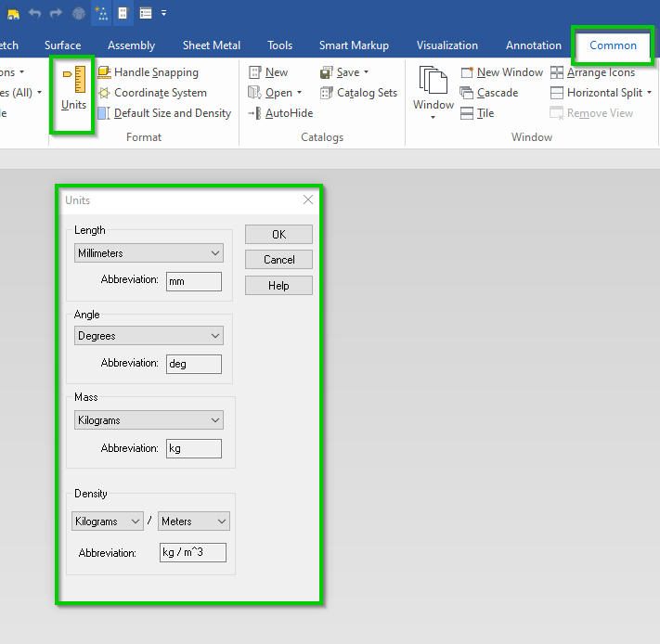This screenshot has width=660, height=644.
Task: Switch to the Annotation tab
Action: tap(534, 45)
